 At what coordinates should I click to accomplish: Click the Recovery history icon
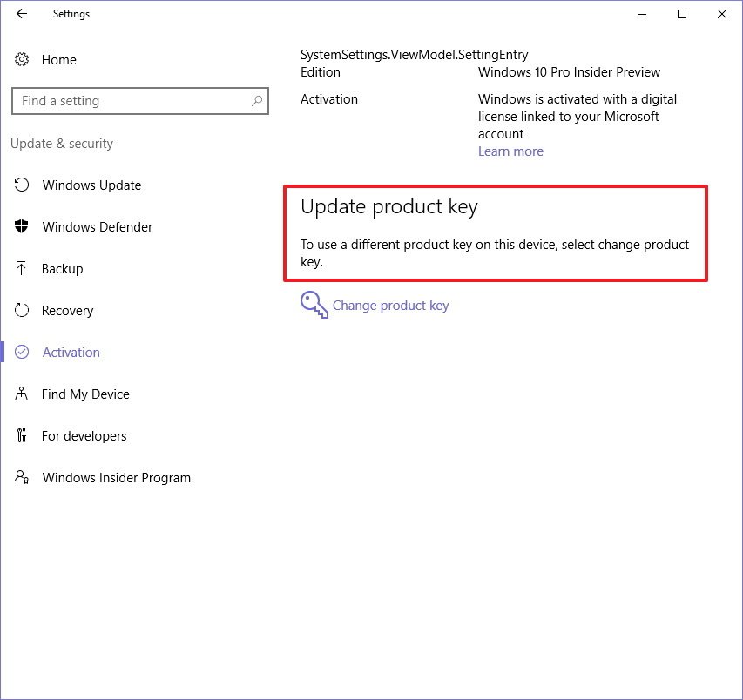coord(23,311)
